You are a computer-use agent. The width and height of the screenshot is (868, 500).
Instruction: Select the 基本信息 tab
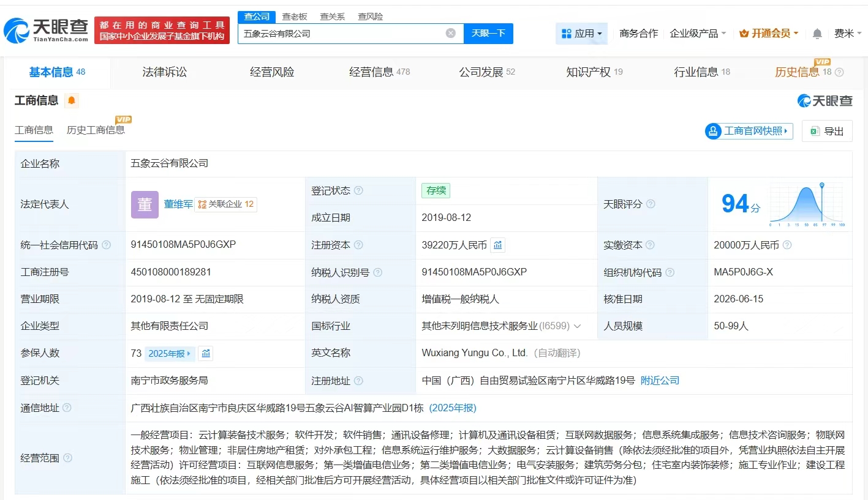(x=58, y=72)
